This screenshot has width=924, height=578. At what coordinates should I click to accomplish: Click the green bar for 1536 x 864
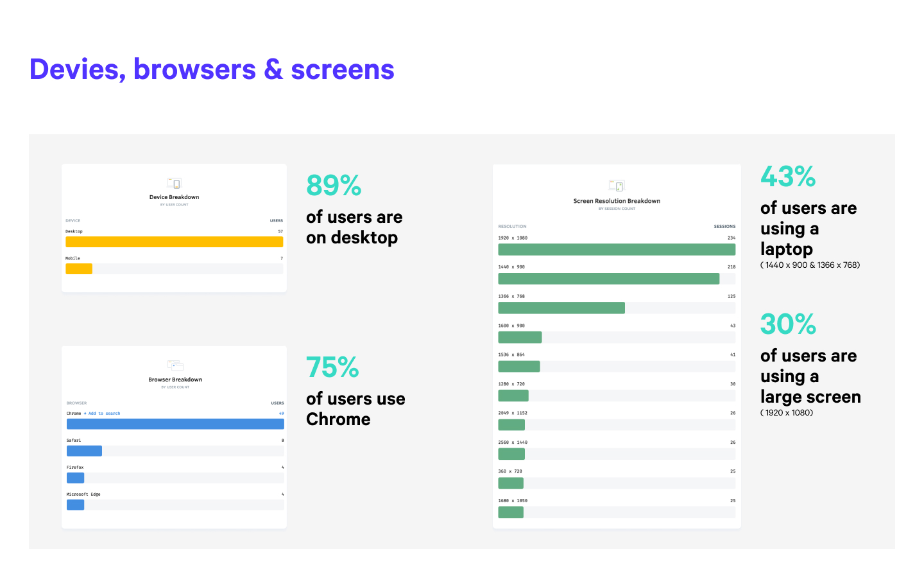click(519, 366)
